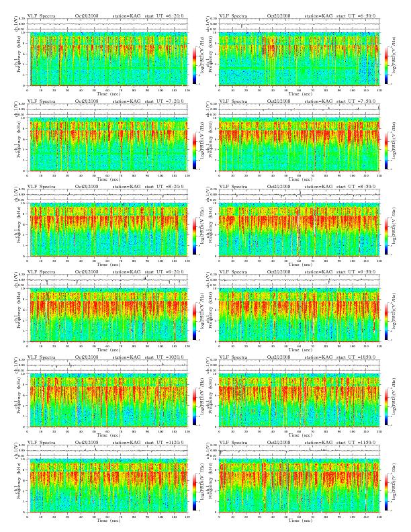Select the waveform trace above the 7:20:0 spectrogram
Viewport: 411px width, 532px height.
107,109
